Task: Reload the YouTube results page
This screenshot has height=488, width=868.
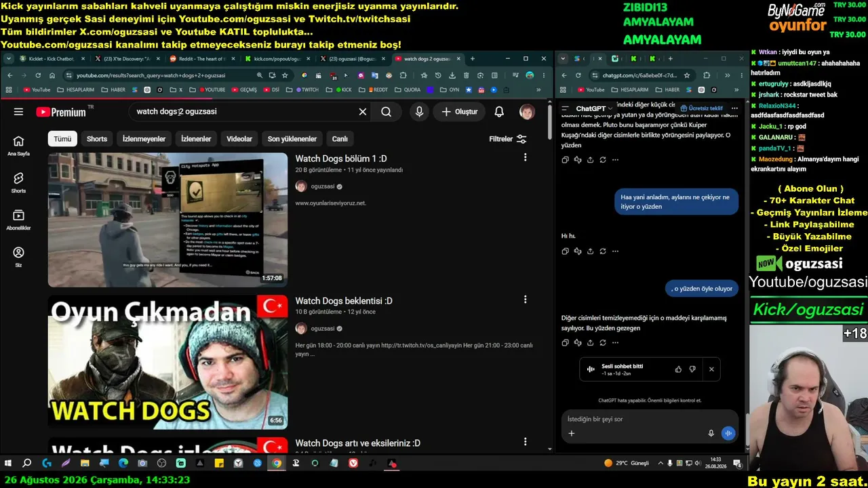Action: [x=38, y=75]
